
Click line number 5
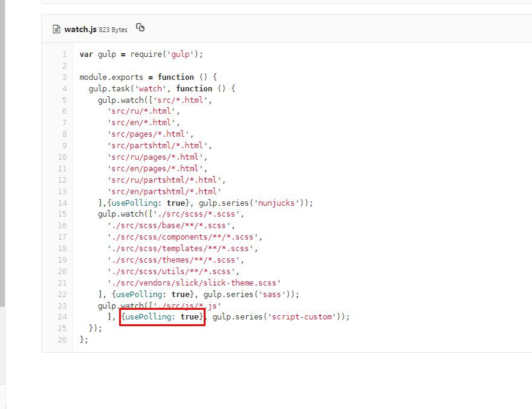point(65,100)
